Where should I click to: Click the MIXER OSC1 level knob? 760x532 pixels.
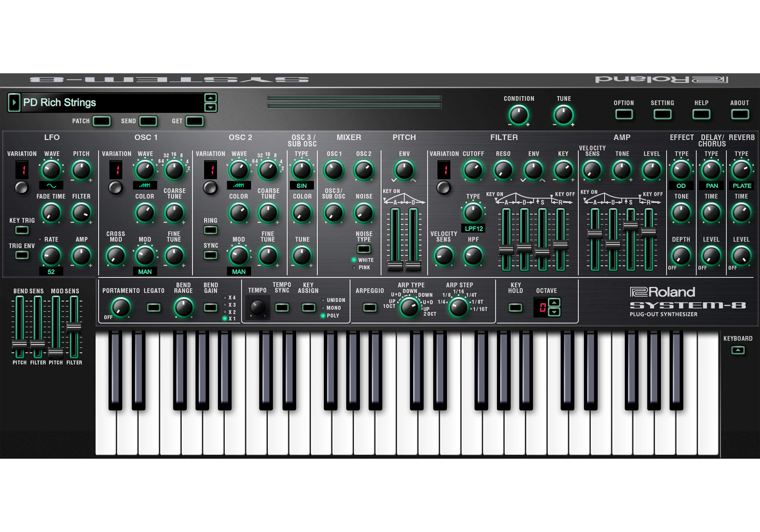[x=334, y=170]
